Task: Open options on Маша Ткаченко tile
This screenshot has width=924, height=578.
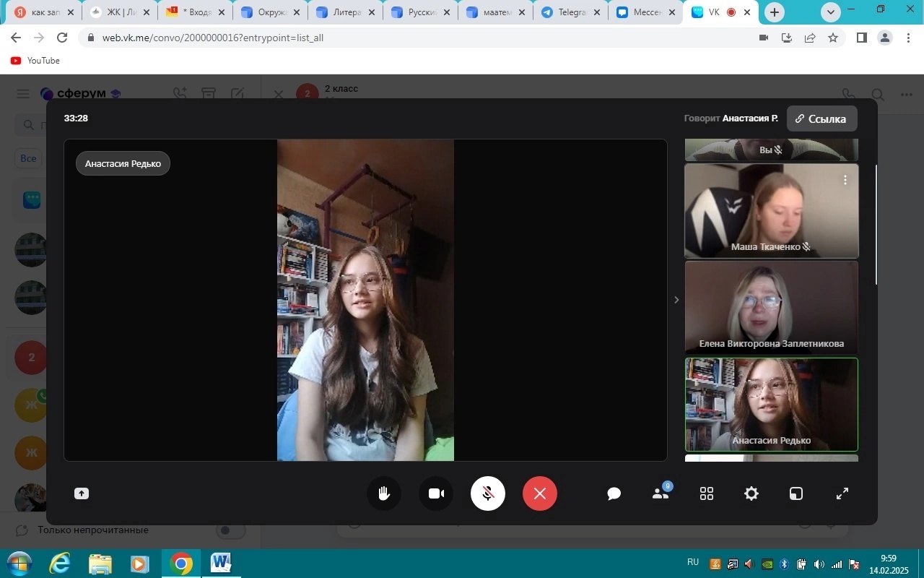Action: 845,180
